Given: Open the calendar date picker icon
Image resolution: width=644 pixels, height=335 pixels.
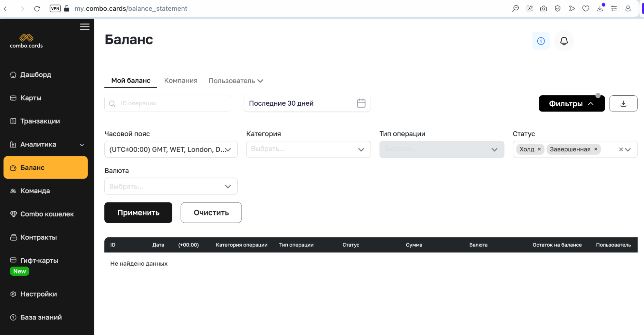Looking at the screenshot, I should pos(361,103).
